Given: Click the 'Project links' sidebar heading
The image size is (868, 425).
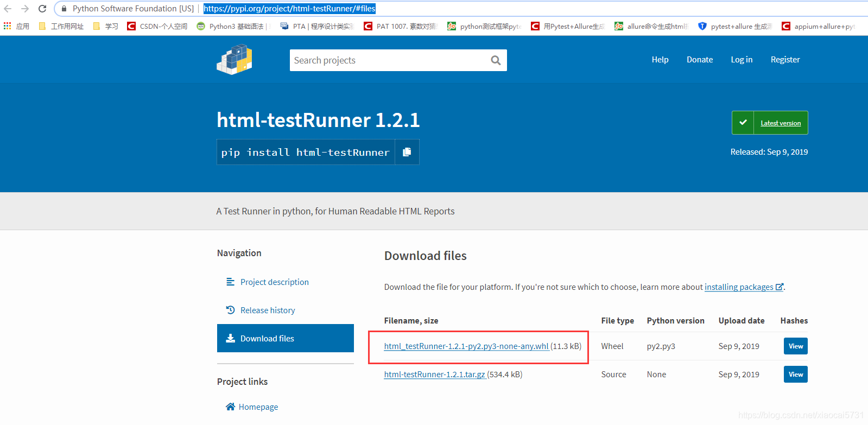Looking at the screenshot, I should (x=242, y=382).
